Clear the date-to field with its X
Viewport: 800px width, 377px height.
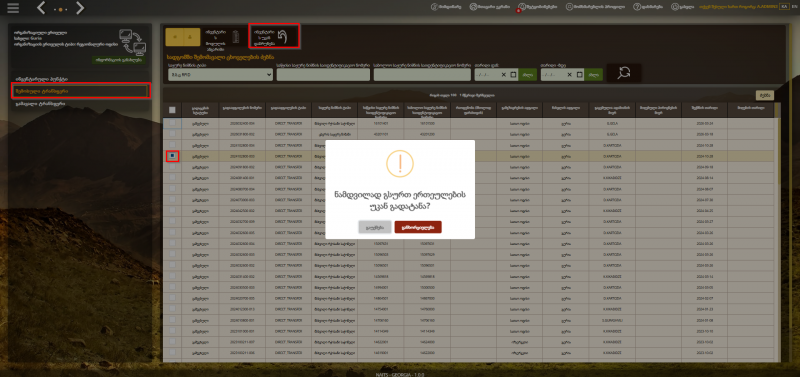click(570, 74)
